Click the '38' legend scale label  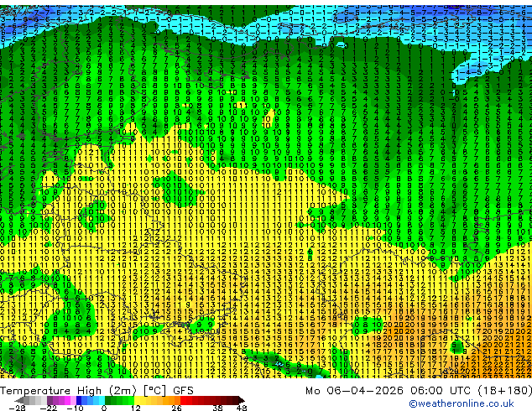[217, 408]
